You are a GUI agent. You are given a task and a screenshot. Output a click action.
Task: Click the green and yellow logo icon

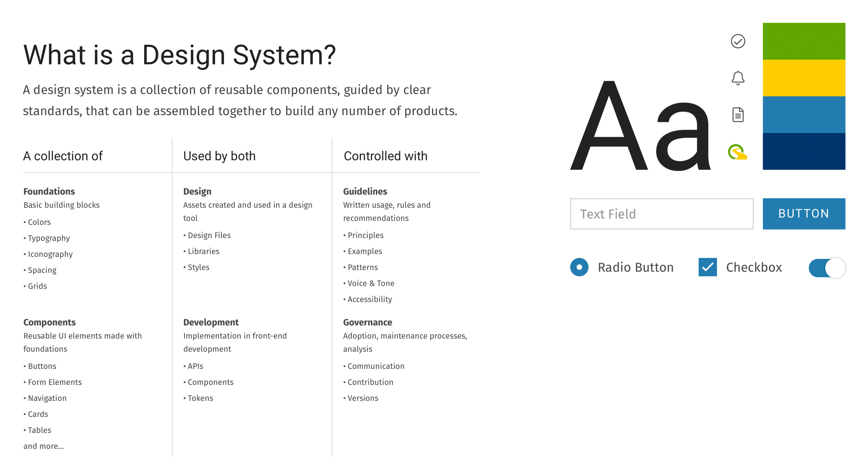click(x=737, y=152)
